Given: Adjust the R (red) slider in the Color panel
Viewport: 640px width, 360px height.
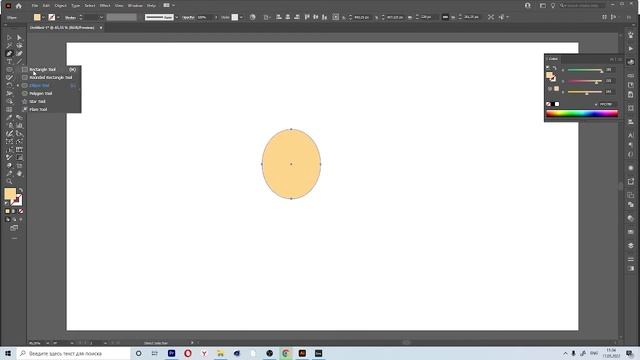Looking at the screenshot, I should (584, 71).
